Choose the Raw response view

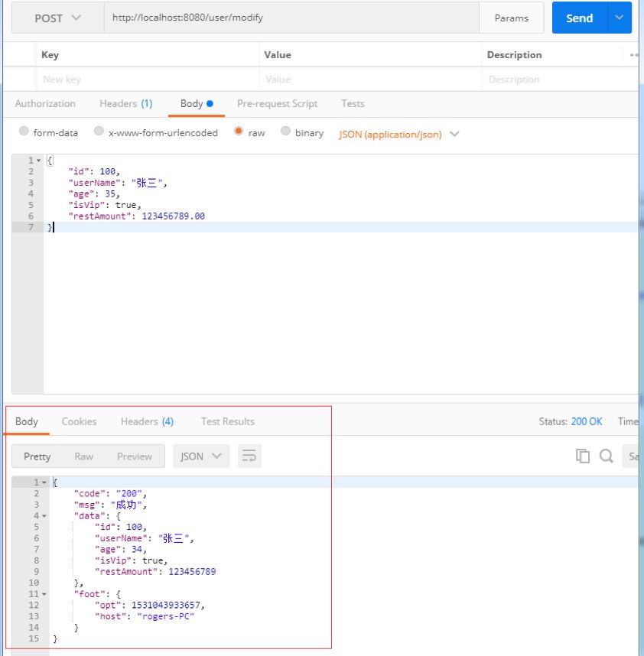83,456
